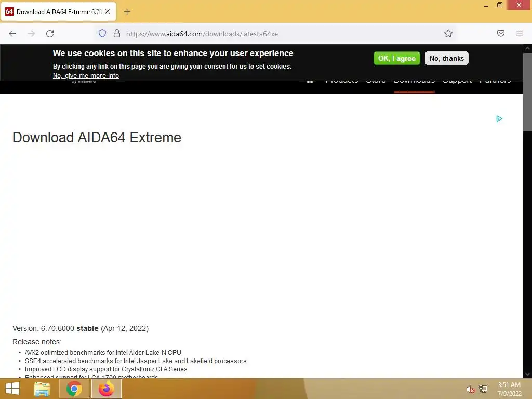Click Improved LCD display support note
This screenshot has height=399, width=532.
[106, 369]
